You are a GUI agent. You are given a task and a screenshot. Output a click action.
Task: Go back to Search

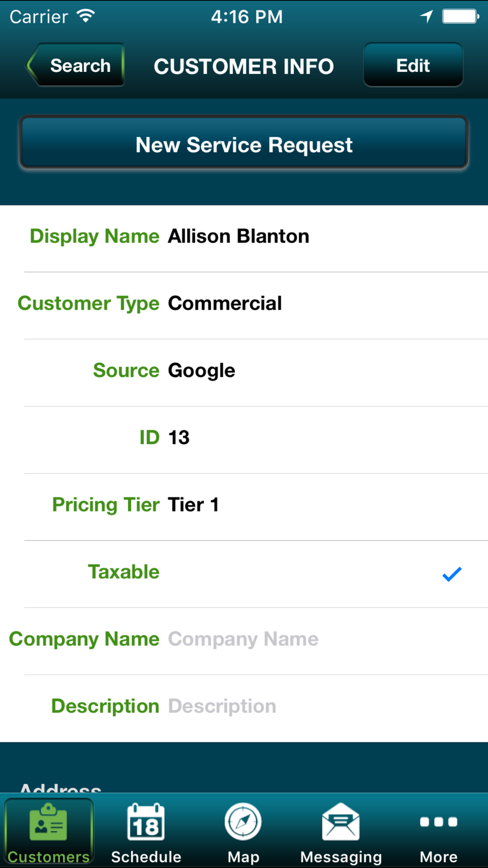(x=77, y=65)
